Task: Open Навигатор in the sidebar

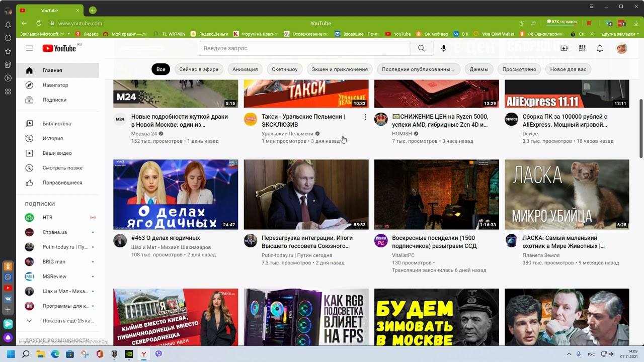Action: [58, 85]
